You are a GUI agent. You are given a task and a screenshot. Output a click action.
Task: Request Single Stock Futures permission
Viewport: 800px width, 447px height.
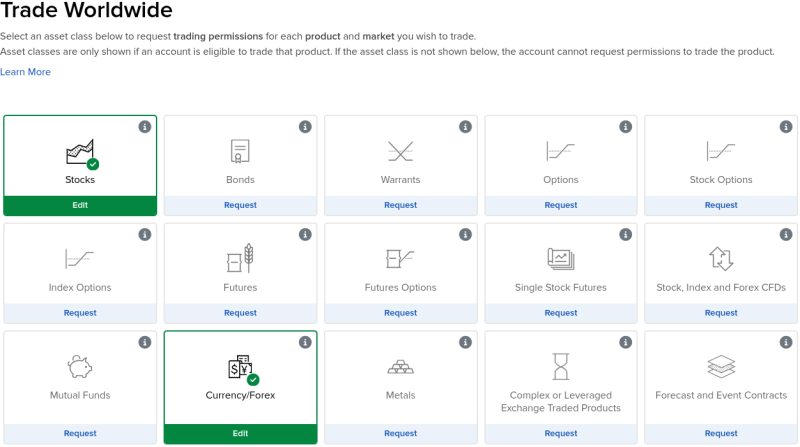click(560, 313)
